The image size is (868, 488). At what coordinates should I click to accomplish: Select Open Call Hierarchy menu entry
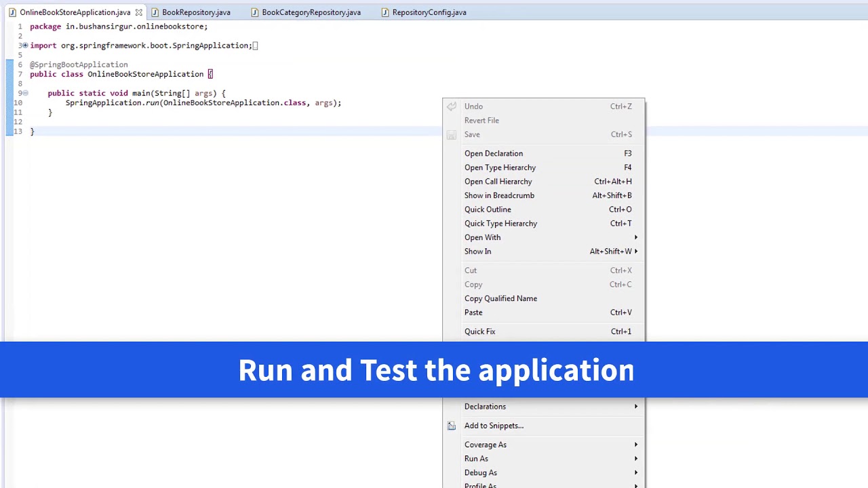(x=544, y=181)
